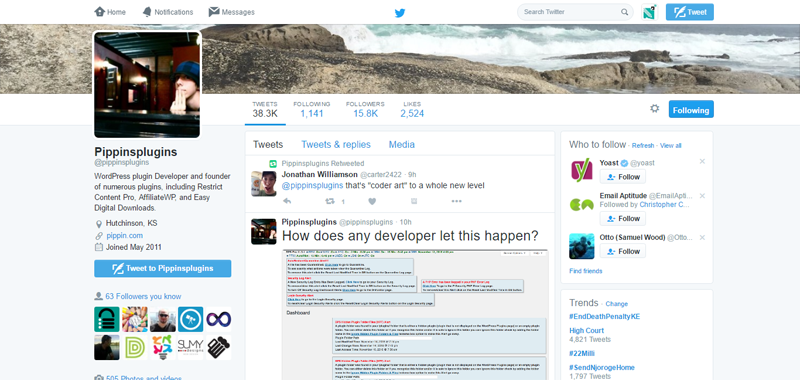Open Messages in top navigation
The width and height of the screenshot is (800, 380).
[232, 12]
